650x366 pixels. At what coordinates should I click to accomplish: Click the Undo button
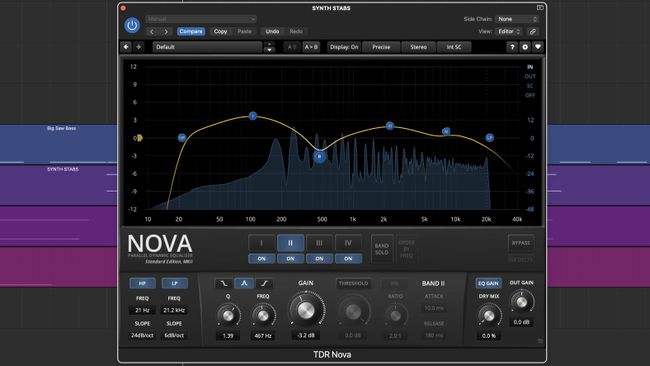coord(272,32)
